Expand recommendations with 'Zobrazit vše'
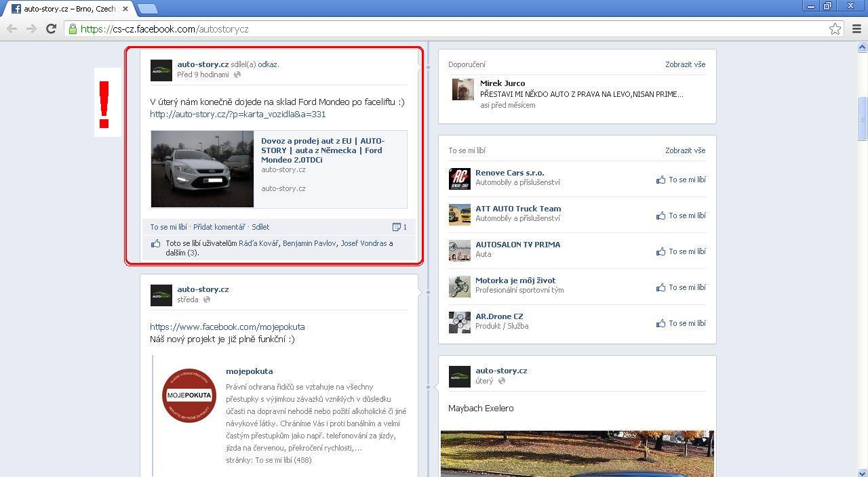The height and width of the screenshot is (477, 868). (x=685, y=64)
